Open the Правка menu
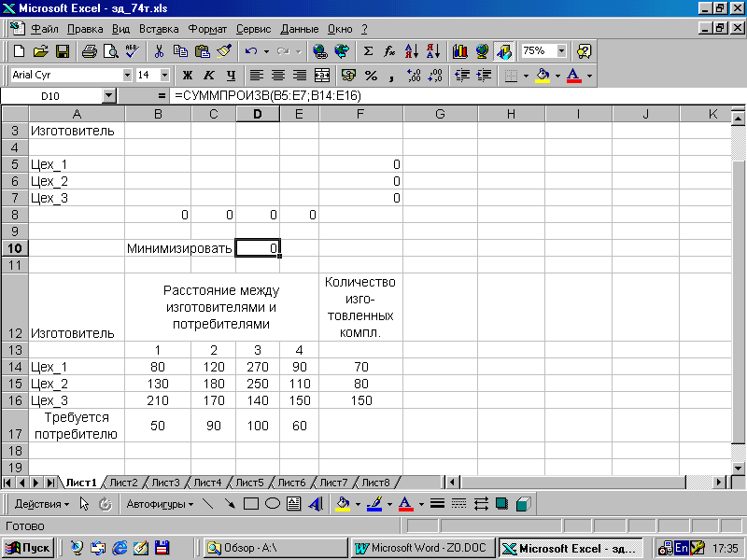 coord(85,29)
